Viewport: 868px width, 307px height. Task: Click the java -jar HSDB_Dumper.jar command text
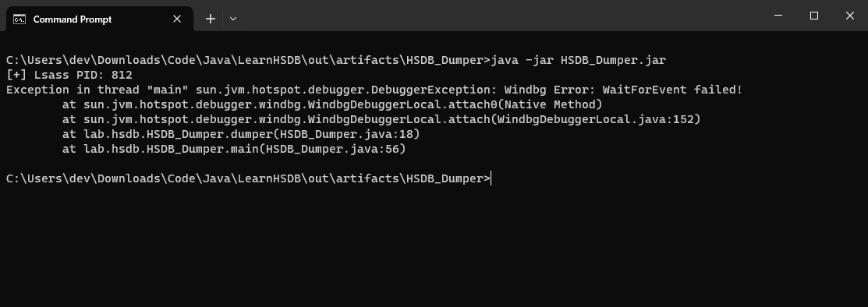pyautogui.click(x=579, y=60)
